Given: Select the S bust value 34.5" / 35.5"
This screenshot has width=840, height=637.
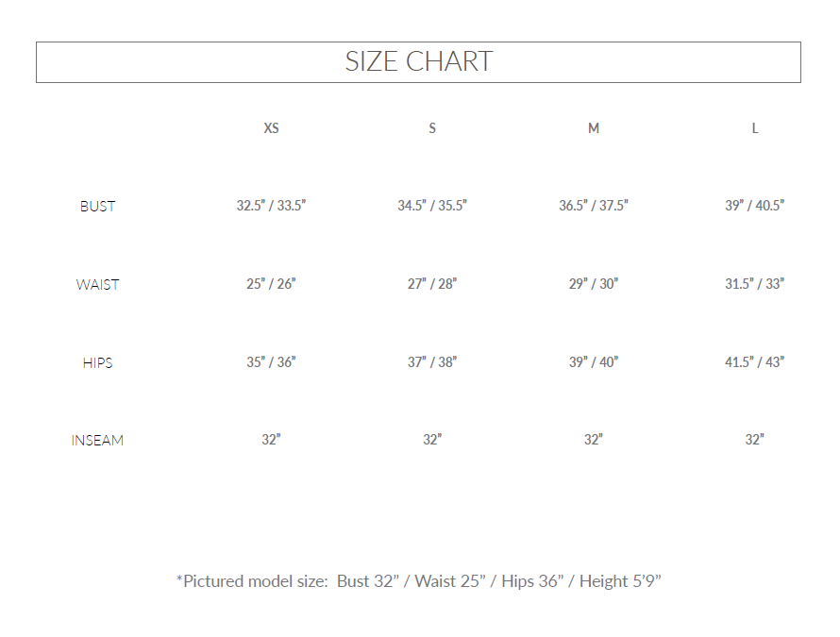Looking at the screenshot, I should point(432,206).
